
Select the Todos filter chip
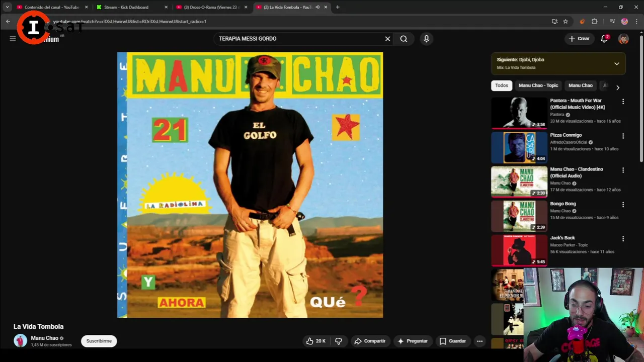pos(502,85)
